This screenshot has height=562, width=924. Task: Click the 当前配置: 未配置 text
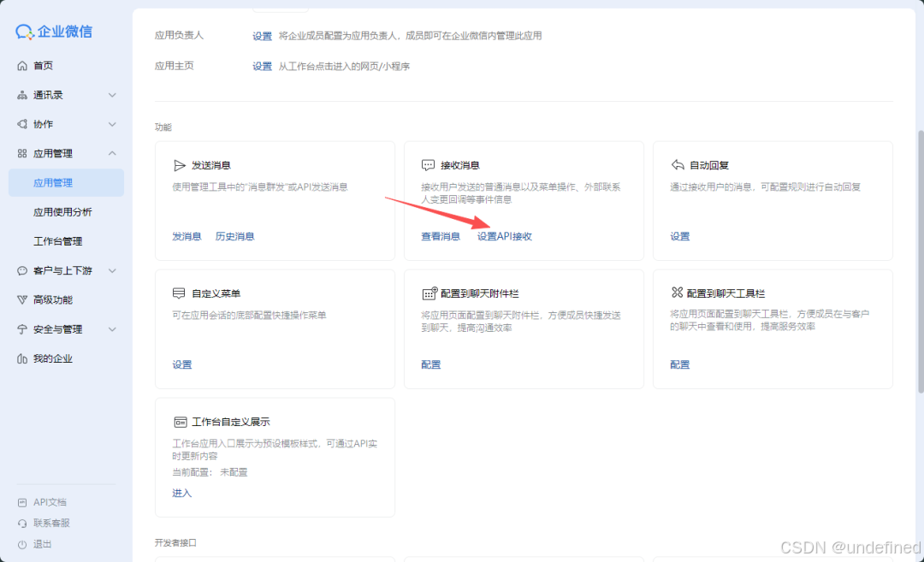pyautogui.click(x=210, y=472)
